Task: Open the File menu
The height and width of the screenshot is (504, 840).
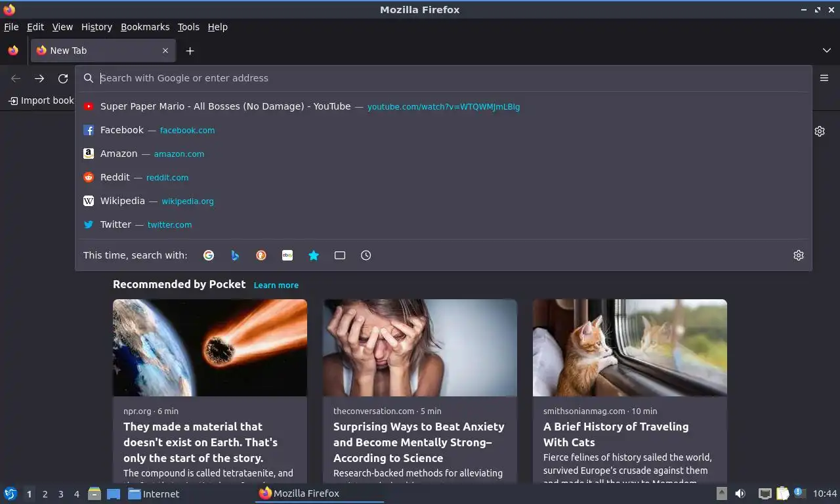Action: [11, 27]
